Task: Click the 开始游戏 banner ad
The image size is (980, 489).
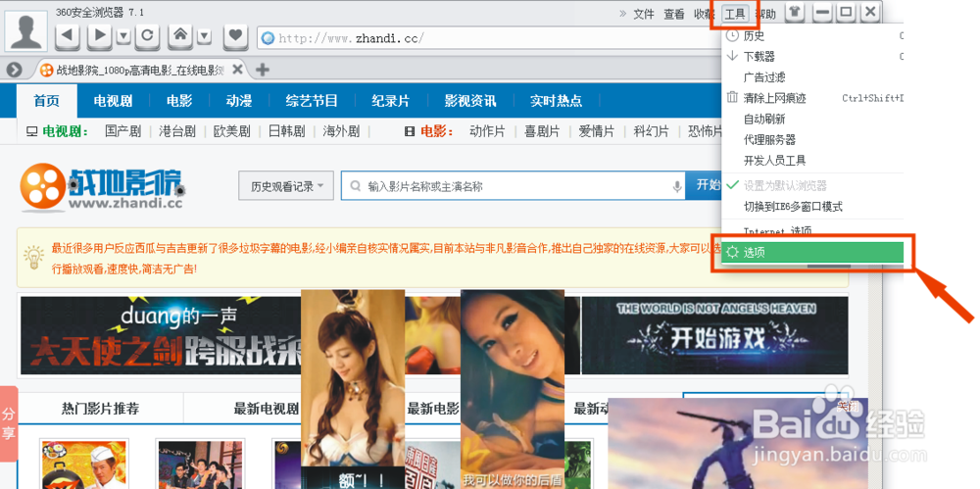Action: [715, 335]
